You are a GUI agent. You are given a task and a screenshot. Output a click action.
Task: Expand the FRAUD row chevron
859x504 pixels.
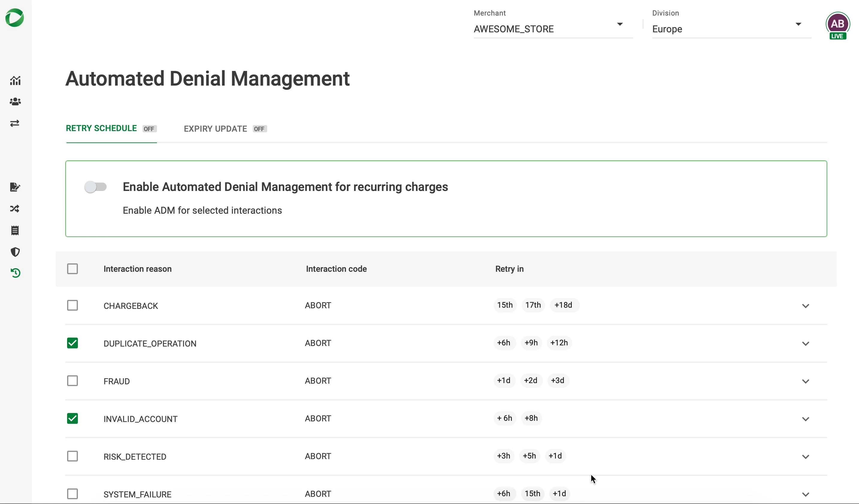806,381
